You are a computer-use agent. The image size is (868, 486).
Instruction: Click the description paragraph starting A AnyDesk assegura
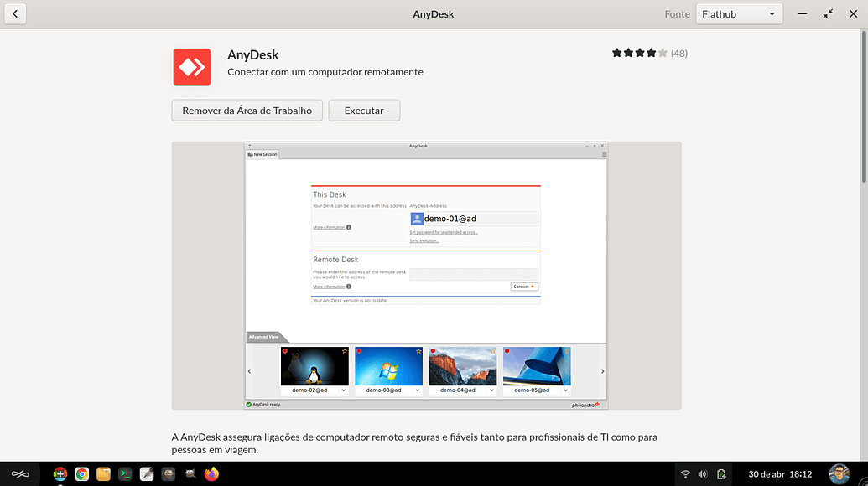[414, 443]
